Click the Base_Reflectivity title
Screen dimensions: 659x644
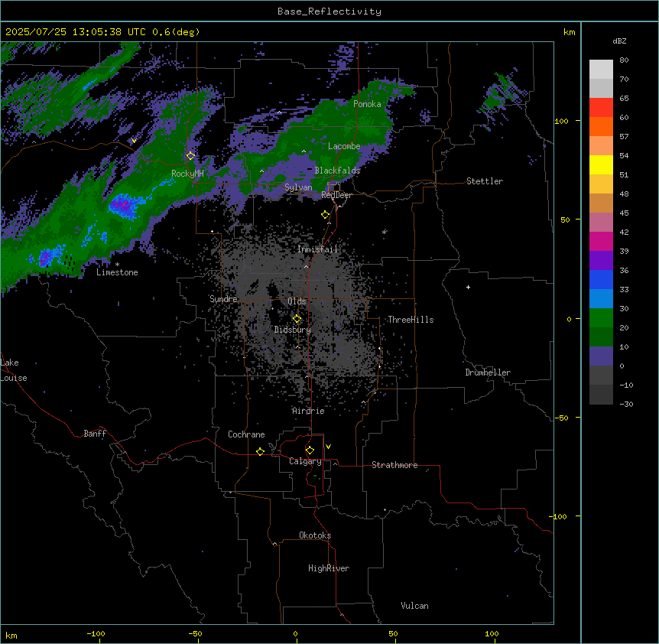coord(329,11)
